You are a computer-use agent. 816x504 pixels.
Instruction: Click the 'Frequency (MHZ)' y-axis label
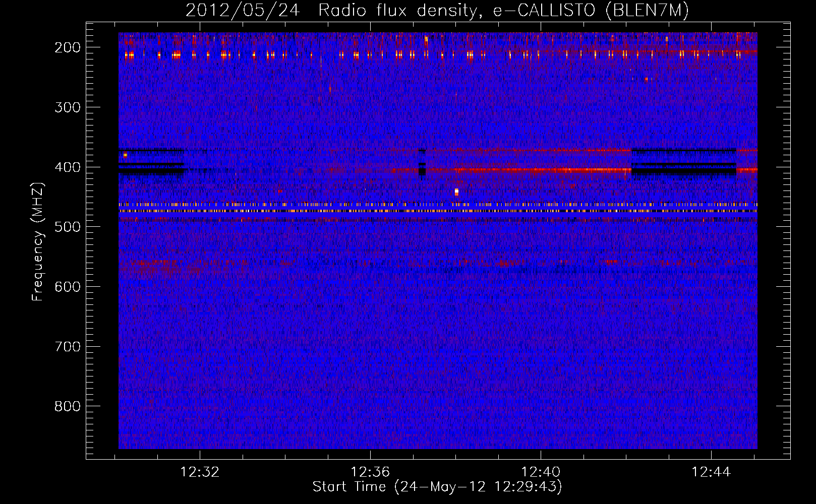(38, 241)
